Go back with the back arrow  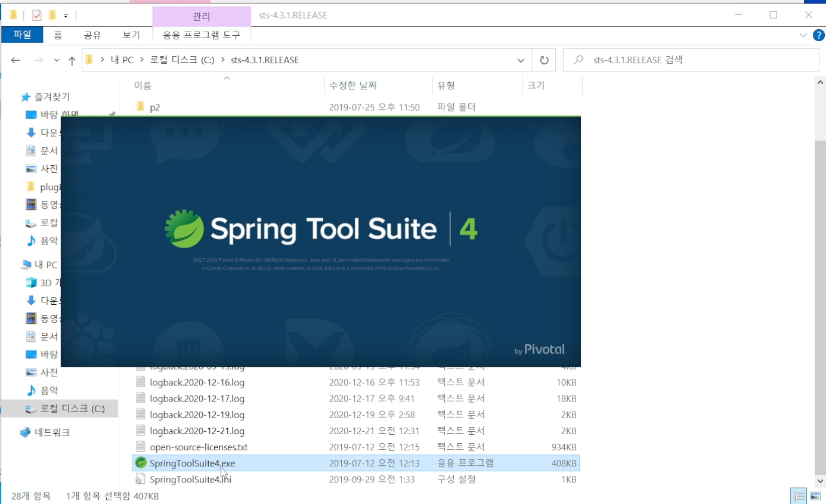16,60
